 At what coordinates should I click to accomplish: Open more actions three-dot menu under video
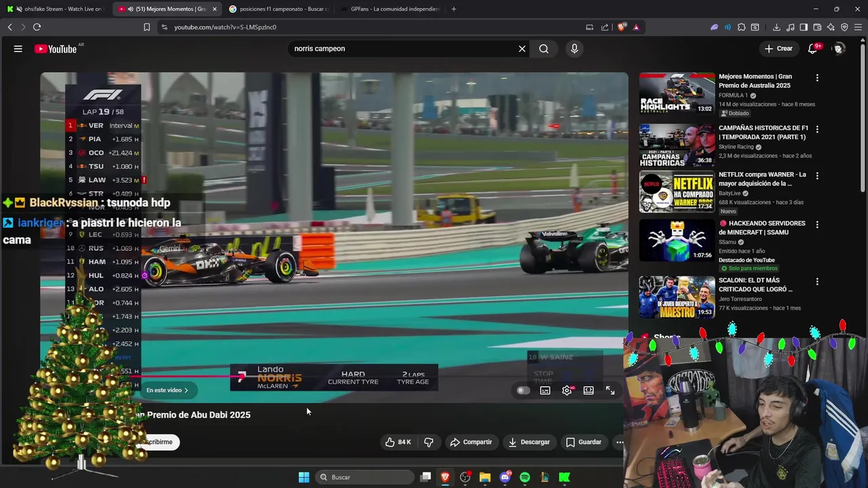[x=619, y=442]
